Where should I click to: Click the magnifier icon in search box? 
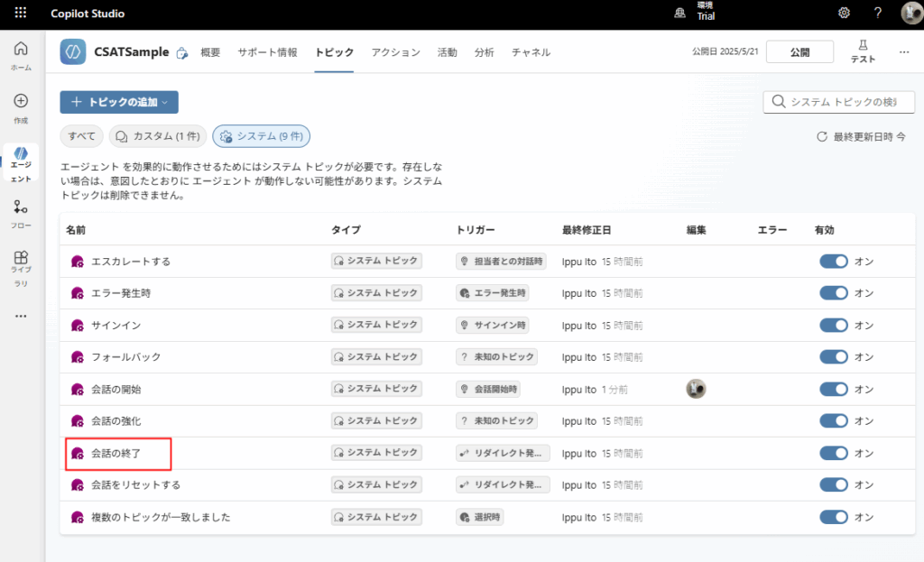point(779,101)
